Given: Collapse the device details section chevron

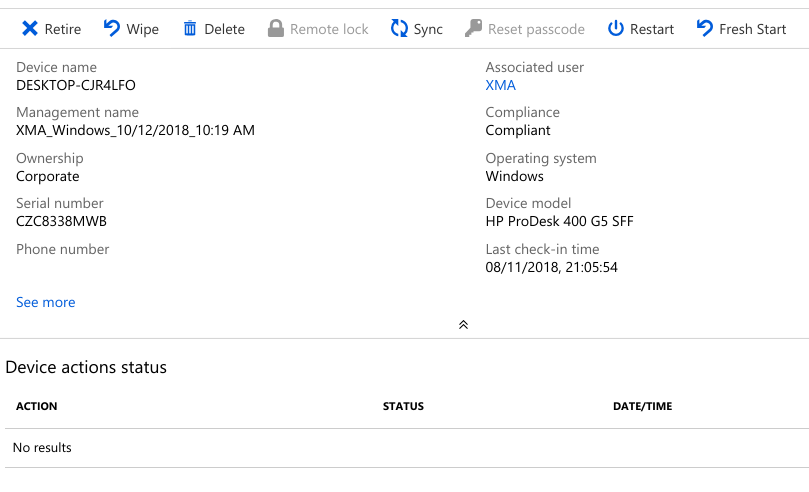Looking at the screenshot, I should point(463,325).
